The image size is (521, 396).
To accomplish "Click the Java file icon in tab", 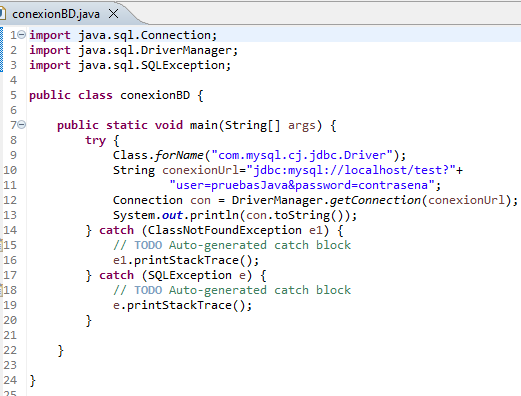I will point(3,14).
